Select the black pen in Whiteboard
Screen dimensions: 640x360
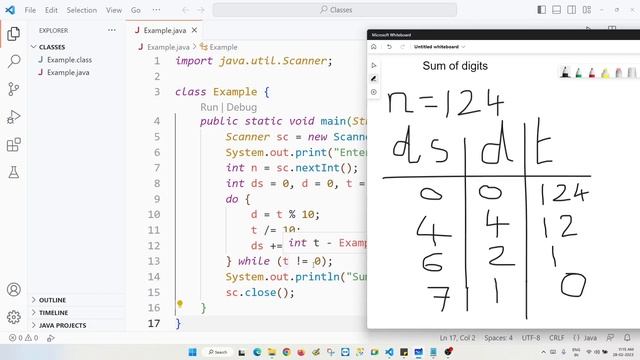tap(565, 73)
